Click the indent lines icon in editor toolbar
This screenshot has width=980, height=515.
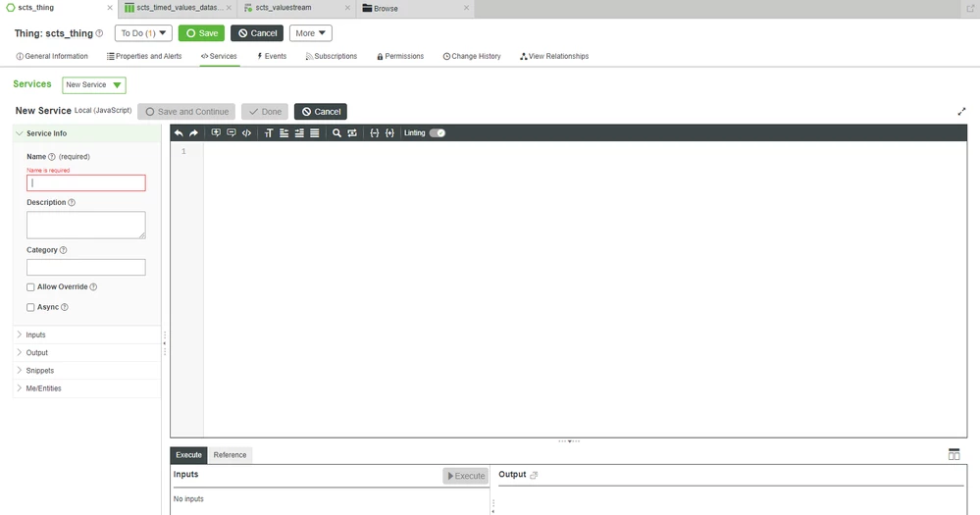(299, 133)
